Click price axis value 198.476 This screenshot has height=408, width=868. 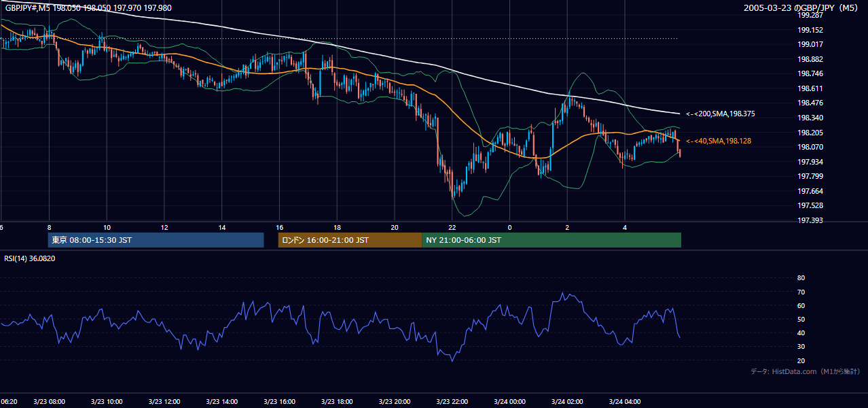pos(810,103)
